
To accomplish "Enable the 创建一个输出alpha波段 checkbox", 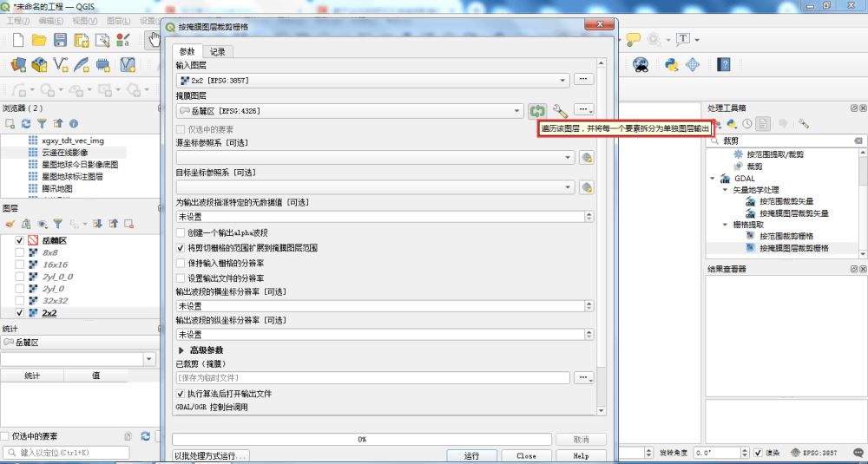I will click(181, 233).
